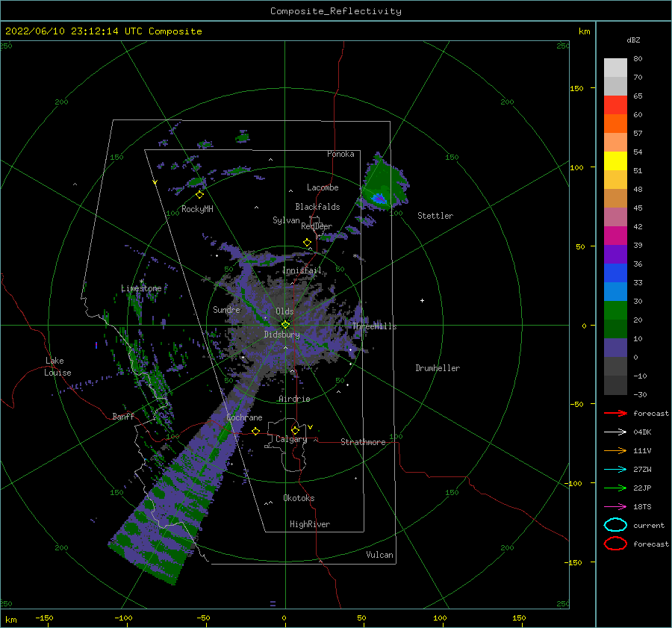Click the Lake Louise label

coord(57,367)
